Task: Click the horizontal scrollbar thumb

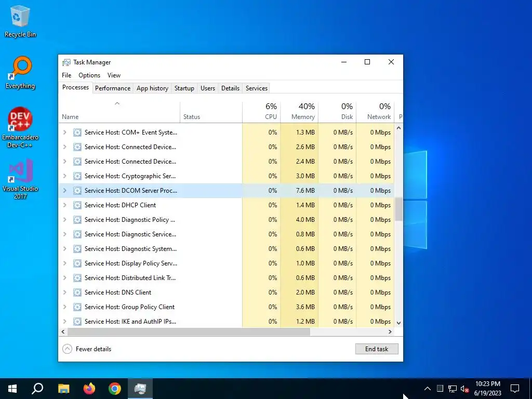Action: point(189,332)
